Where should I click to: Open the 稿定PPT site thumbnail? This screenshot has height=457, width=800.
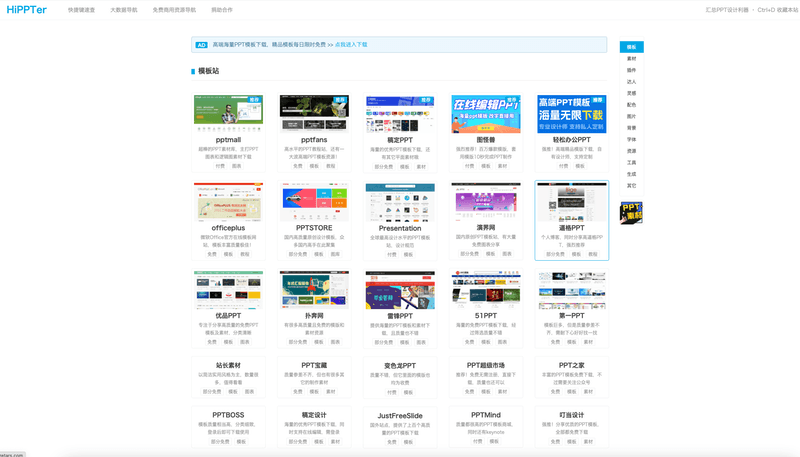(400, 114)
